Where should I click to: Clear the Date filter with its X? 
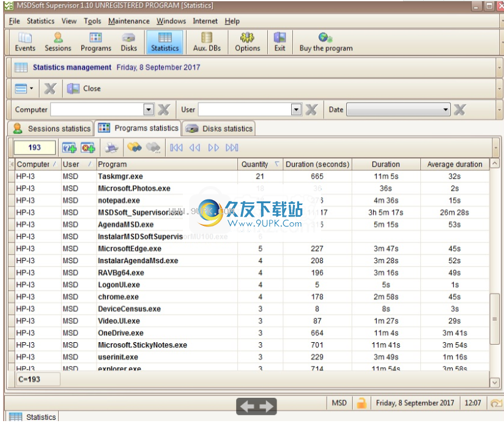(459, 110)
